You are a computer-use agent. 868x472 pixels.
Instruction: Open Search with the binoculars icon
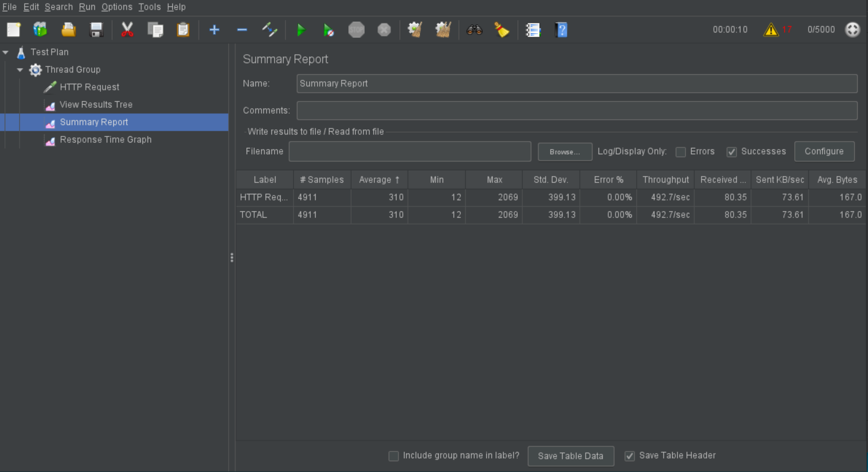(x=474, y=30)
